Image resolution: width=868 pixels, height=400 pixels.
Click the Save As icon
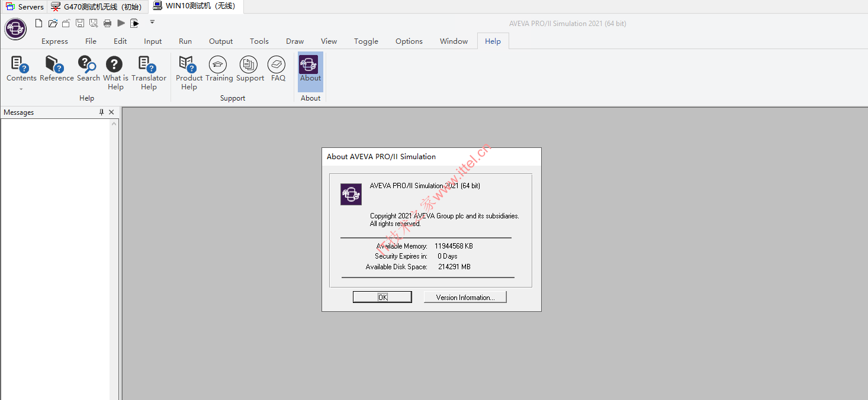point(94,23)
